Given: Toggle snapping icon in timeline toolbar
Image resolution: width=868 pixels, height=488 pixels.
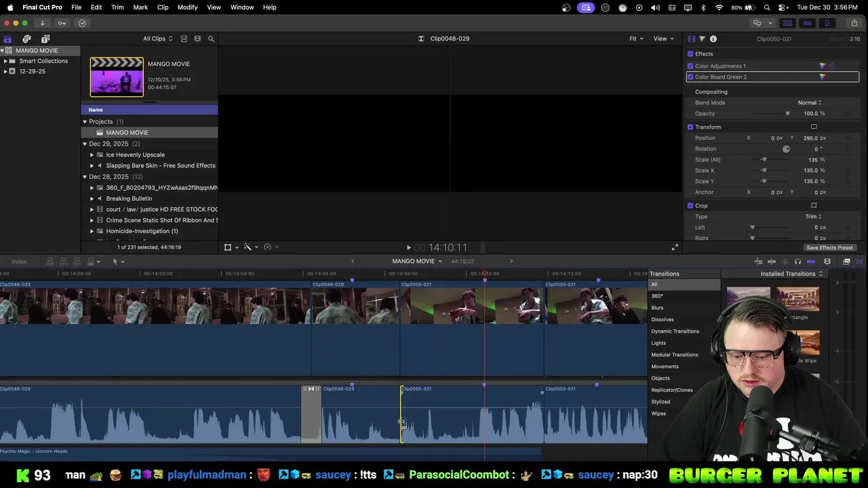Looking at the screenshot, I should [x=811, y=262].
